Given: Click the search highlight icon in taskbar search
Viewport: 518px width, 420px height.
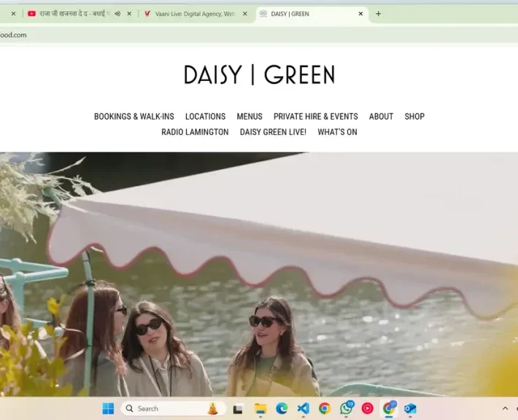Looking at the screenshot, I should click(x=213, y=408).
